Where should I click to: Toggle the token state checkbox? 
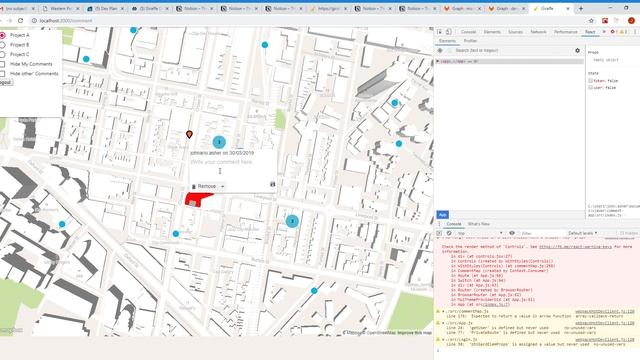tap(590, 81)
